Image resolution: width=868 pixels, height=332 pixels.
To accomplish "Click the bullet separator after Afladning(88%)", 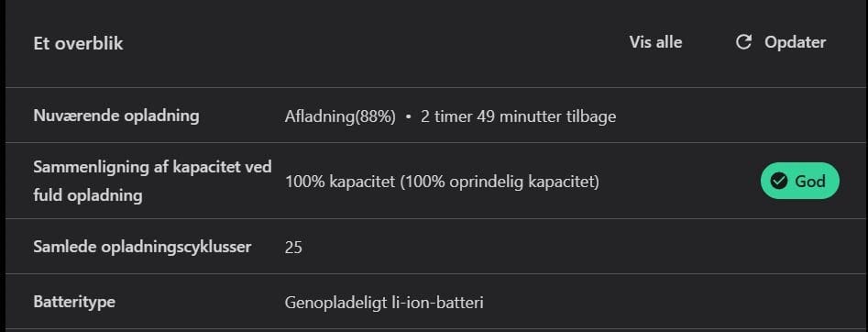I will (408, 117).
